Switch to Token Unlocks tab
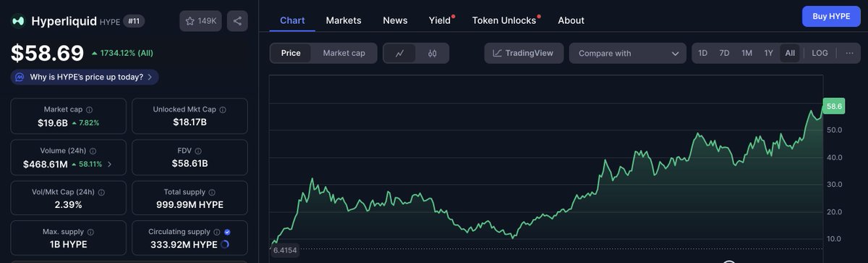 click(505, 20)
